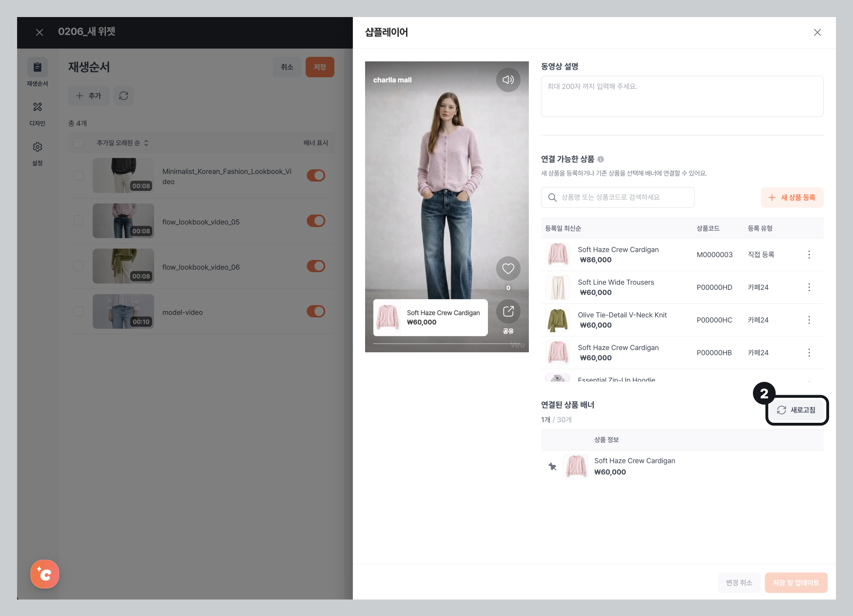Open more options for Soft Line Wide Trousers
853x616 pixels.
809,287
